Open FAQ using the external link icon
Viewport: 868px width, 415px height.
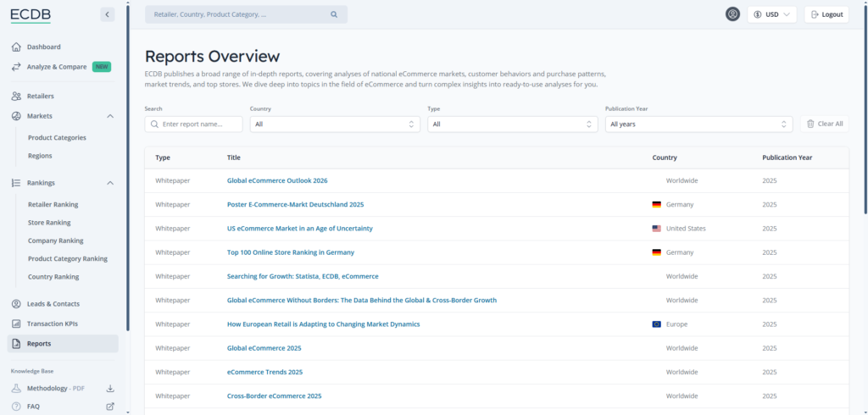[x=109, y=407]
